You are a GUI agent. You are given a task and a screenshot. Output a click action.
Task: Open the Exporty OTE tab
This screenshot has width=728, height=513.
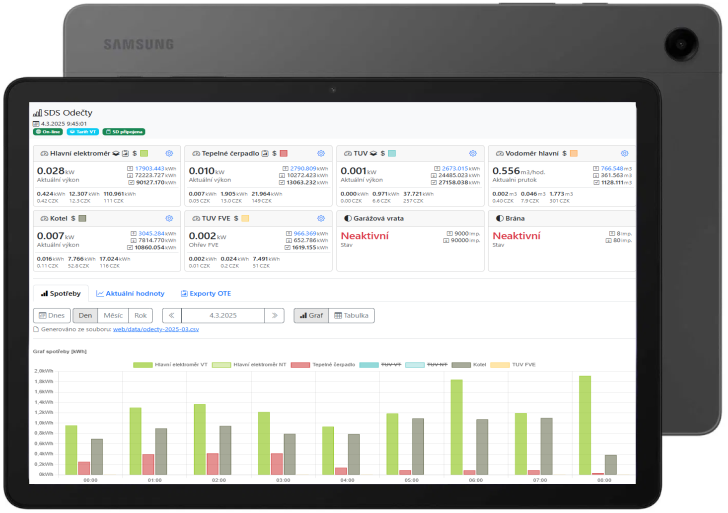pos(204,293)
